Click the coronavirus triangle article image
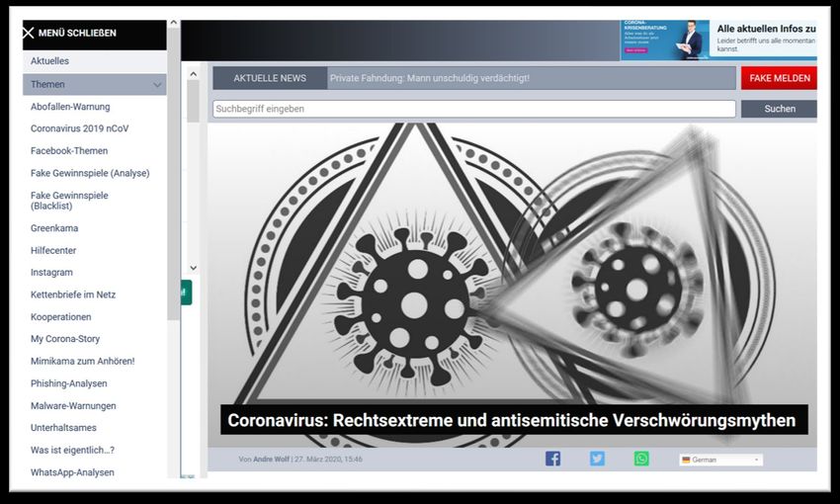Image resolution: width=840 pixels, height=504 pixels. point(512,277)
